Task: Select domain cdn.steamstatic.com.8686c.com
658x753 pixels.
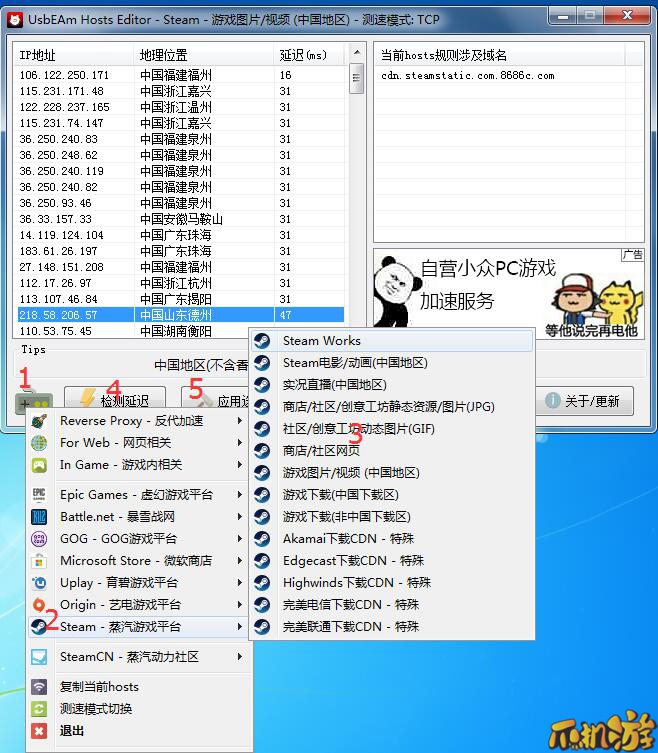Action: click(x=468, y=75)
